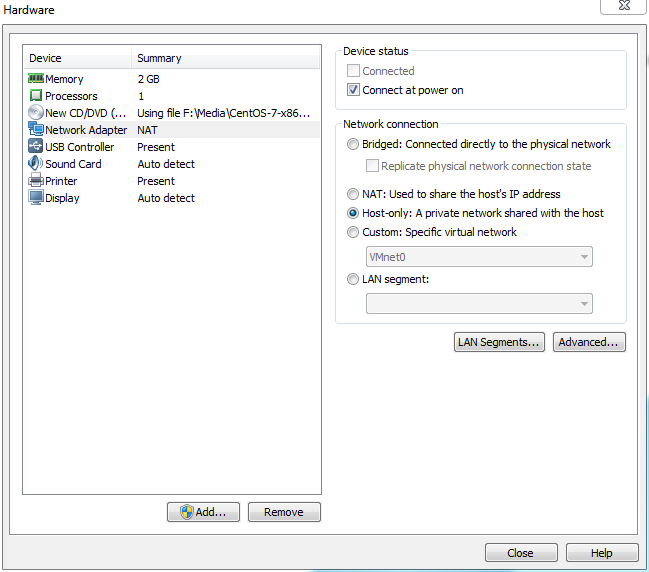Click the LAN Segments... button

[499, 342]
